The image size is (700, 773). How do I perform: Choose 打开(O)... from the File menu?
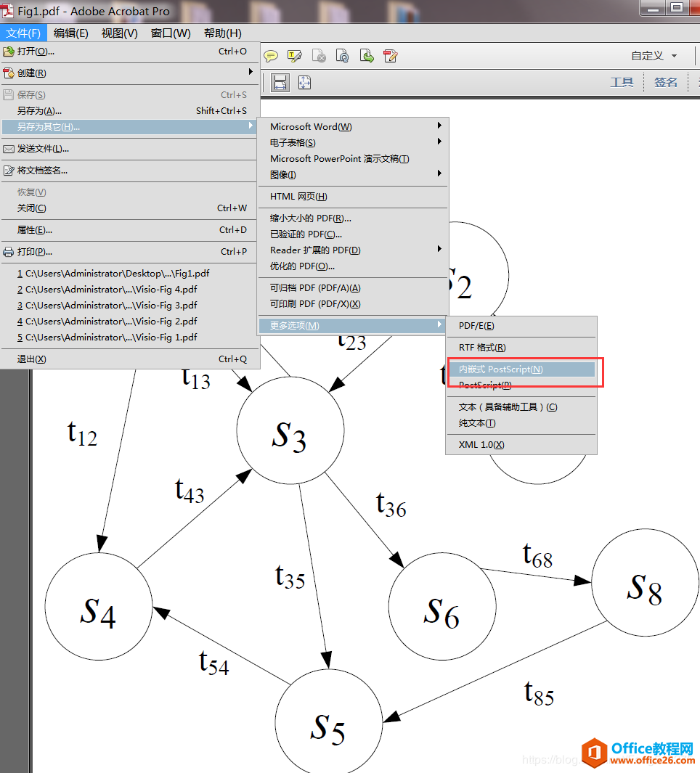click(x=129, y=52)
